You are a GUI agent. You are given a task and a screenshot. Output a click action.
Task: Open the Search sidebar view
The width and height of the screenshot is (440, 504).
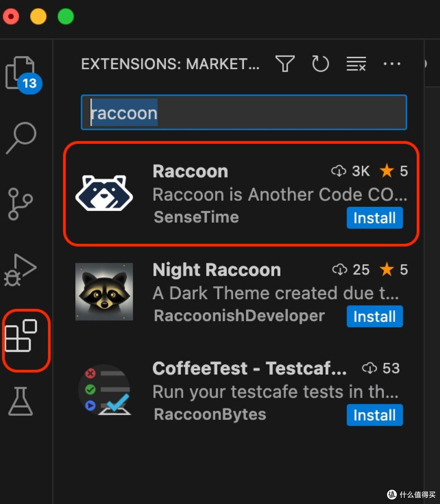[21, 138]
